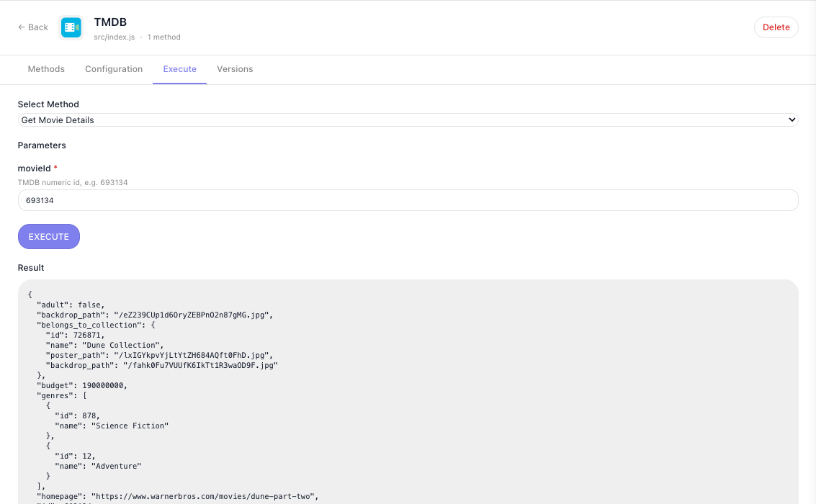Click the backdrop_path eZ239CUp line
Screen dimensions: 816x504
pyautogui.click(x=155, y=315)
